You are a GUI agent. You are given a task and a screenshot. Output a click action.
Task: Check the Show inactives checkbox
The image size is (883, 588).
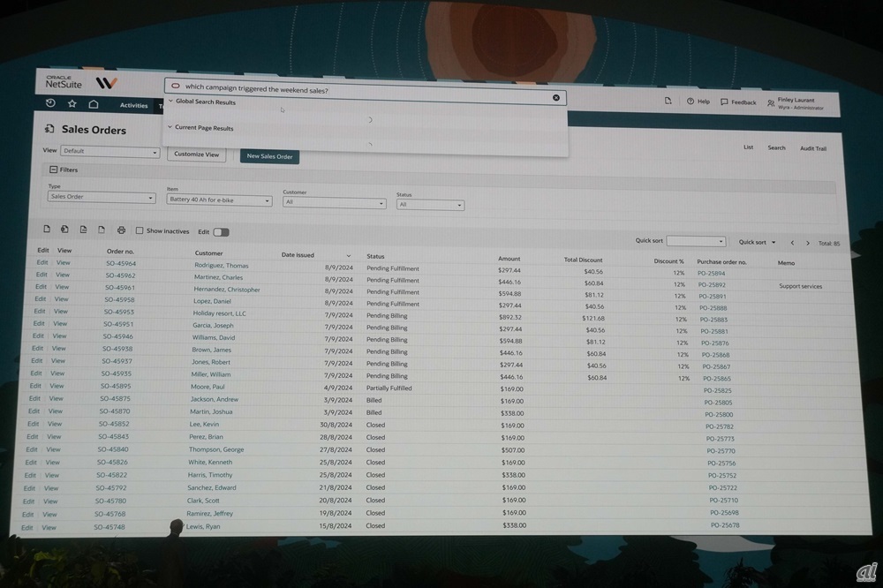tap(140, 230)
